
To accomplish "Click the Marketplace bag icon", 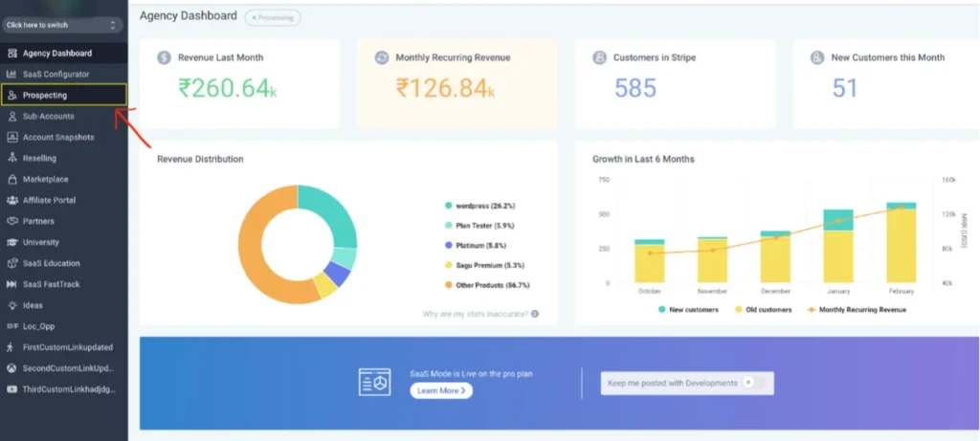I will click(11, 179).
